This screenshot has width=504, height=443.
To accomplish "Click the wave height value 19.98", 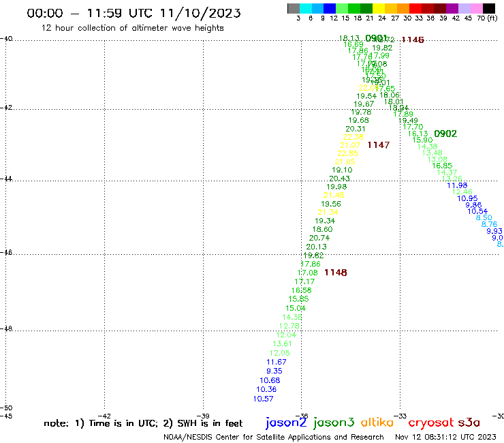I will coord(336,187).
